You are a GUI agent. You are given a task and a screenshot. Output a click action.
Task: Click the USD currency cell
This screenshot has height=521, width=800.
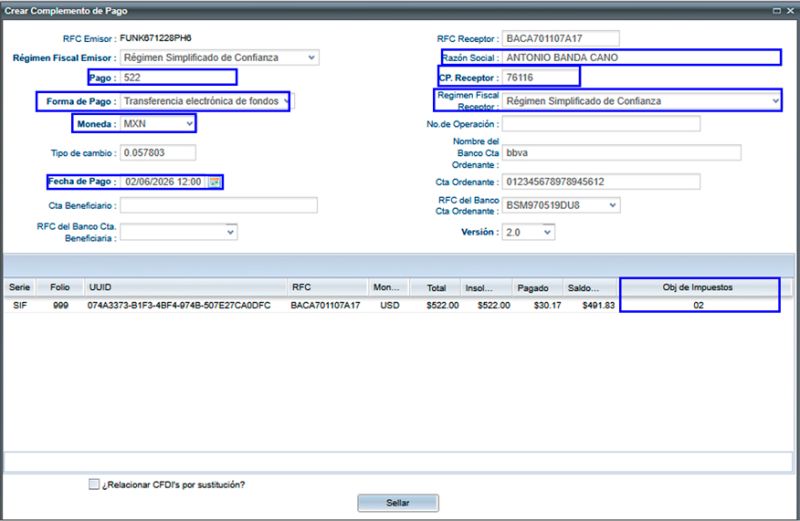point(390,305)
